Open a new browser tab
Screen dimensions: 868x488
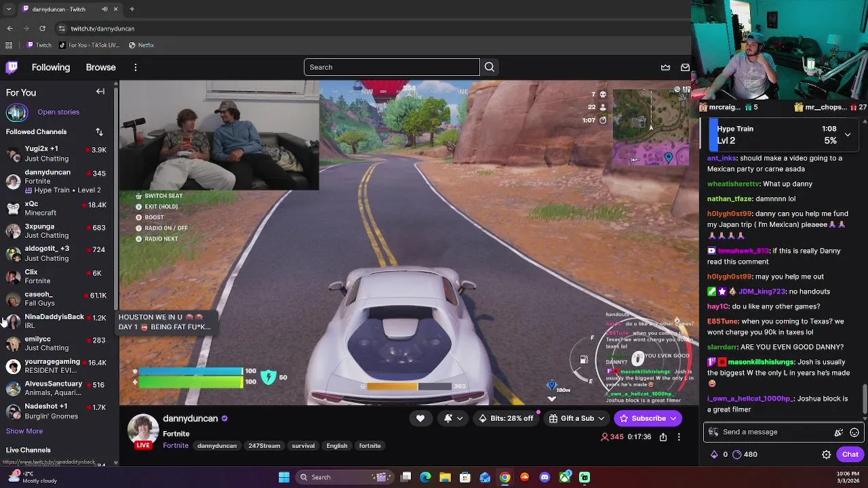132,9
